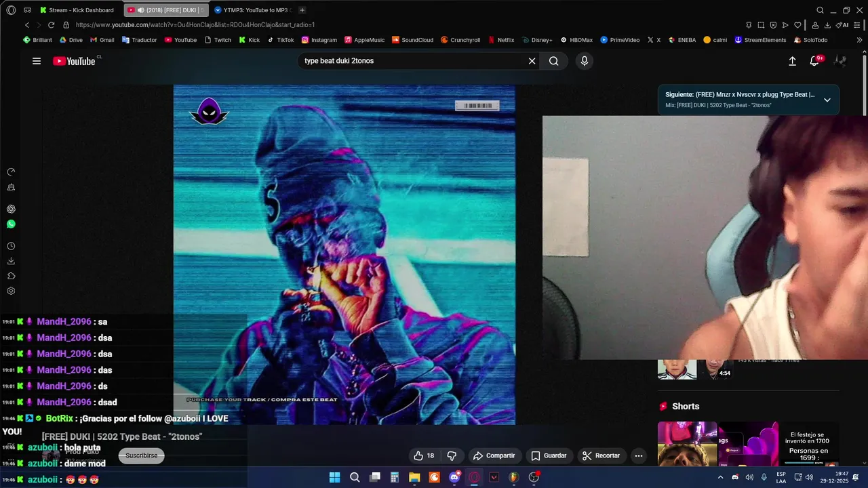
Task: Open browser tab search magnifier
Action: 820,10
